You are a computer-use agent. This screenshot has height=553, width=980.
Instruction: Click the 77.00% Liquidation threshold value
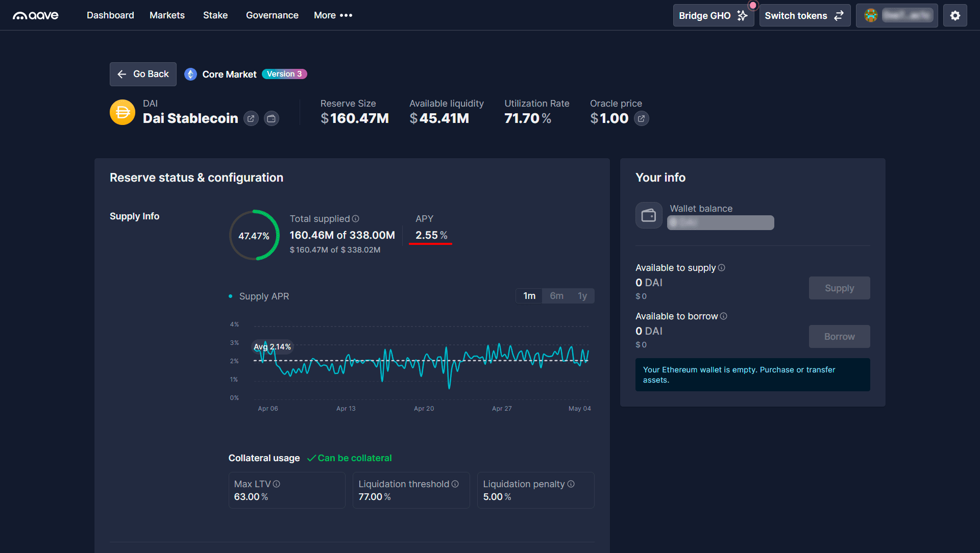374,497
